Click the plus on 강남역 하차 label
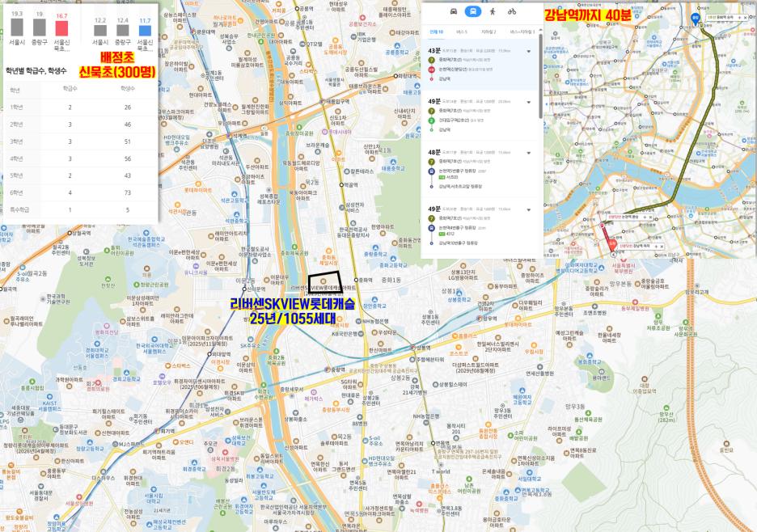The width and height of the screenshot is (757, 532). tap(656, 247)
